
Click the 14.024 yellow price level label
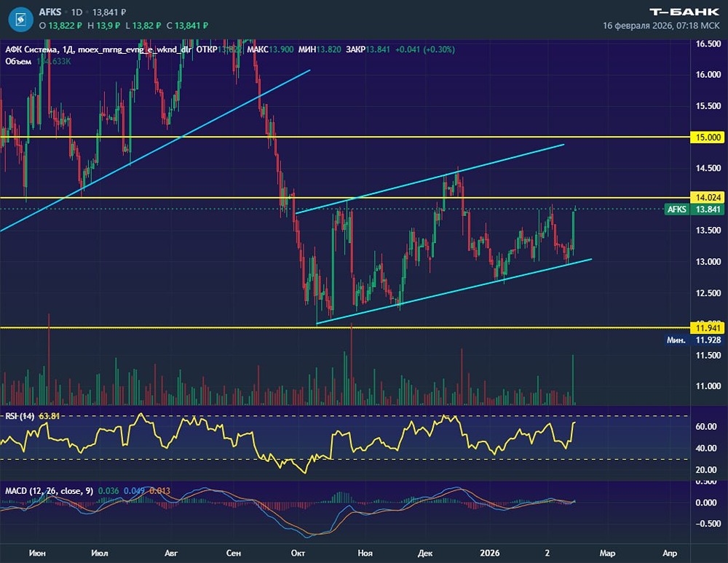(708, 198)
